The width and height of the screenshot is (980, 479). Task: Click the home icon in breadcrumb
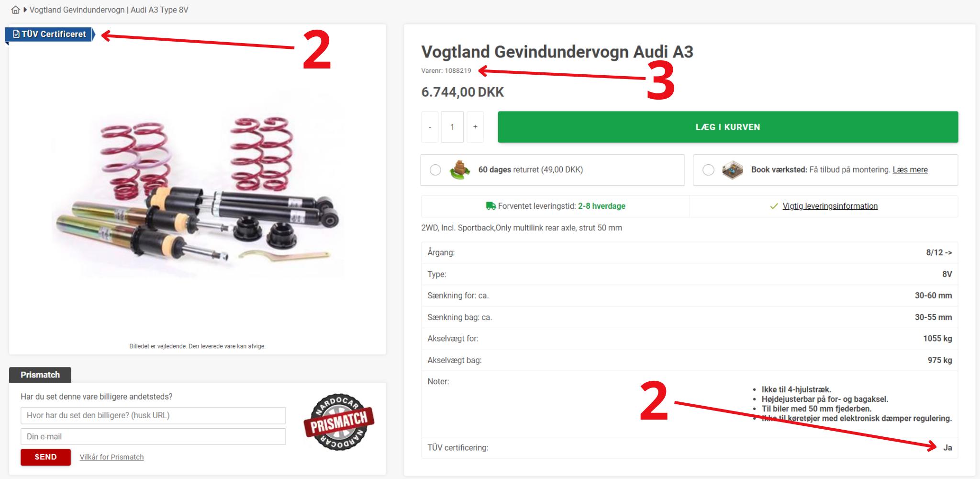pyautogui.click(x=15, y=10)
